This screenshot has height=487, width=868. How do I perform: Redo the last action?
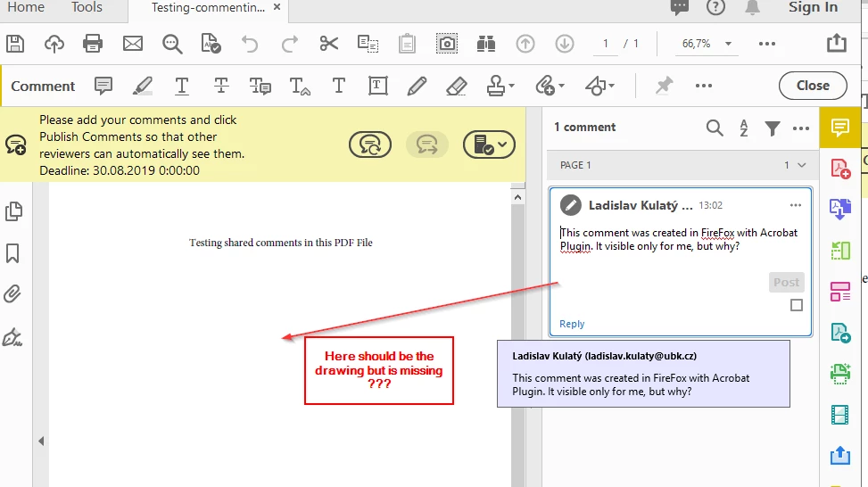pyautogui.click(x=290, y=44)
